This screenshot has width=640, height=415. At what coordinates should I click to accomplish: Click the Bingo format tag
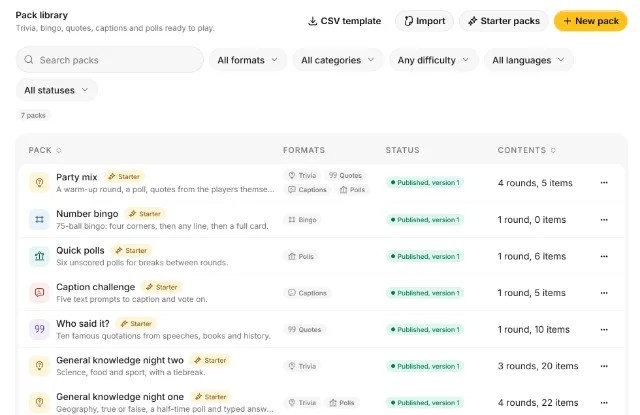click(x=302, y=220)
